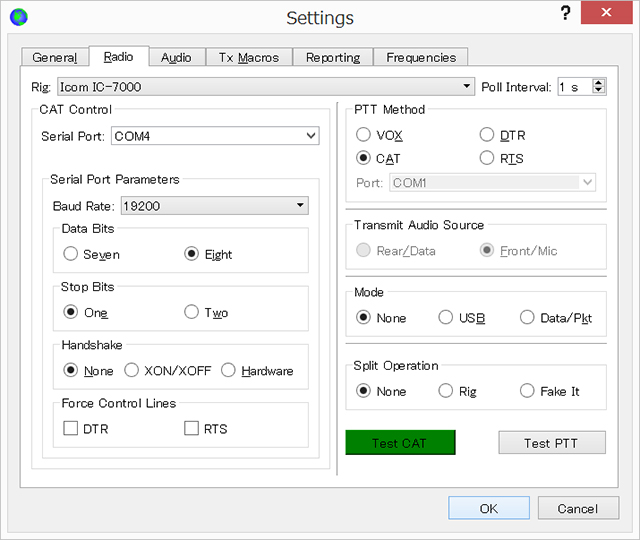Viewport: 640px width, 540px height.
Task: Click the Test PTT button
Action: click(552, 443)
